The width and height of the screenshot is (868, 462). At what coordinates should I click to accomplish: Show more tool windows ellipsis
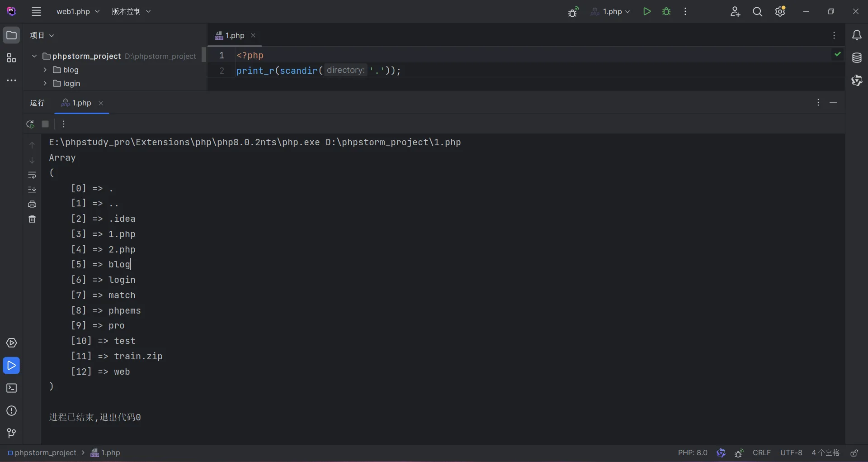[x=11, y=81]
